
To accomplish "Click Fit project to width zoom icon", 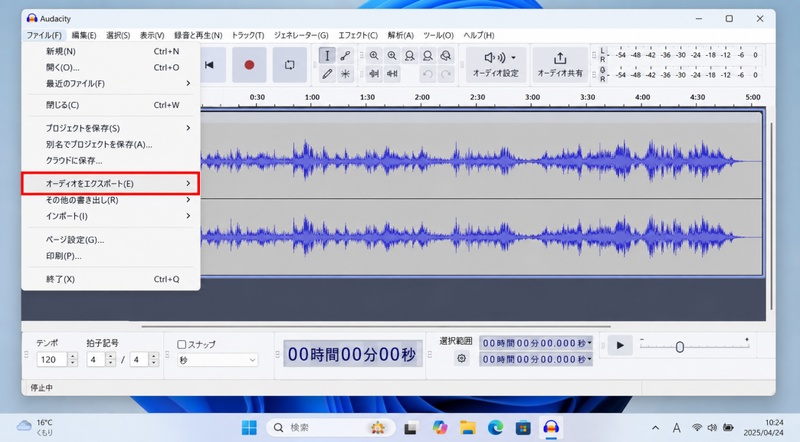I will (x=428, y=56).
